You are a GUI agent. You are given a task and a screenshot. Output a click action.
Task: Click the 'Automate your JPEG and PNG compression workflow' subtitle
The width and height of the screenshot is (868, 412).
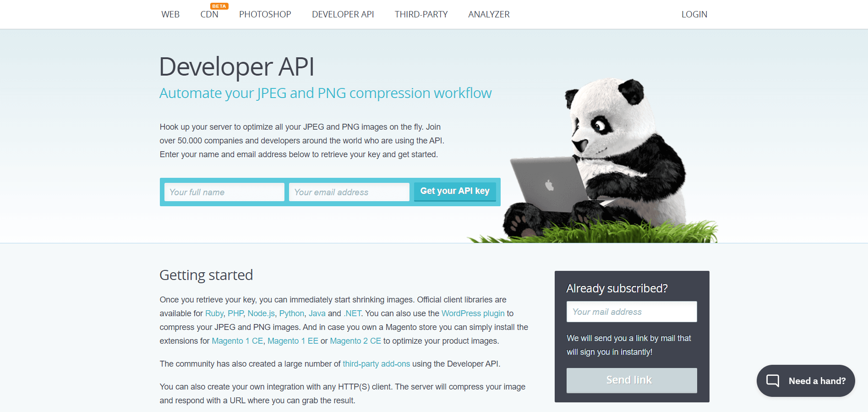[326, 93]
